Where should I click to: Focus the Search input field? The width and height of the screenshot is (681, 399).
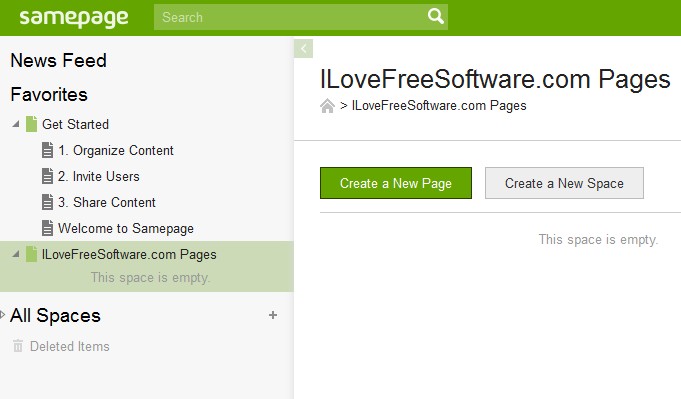301,17
